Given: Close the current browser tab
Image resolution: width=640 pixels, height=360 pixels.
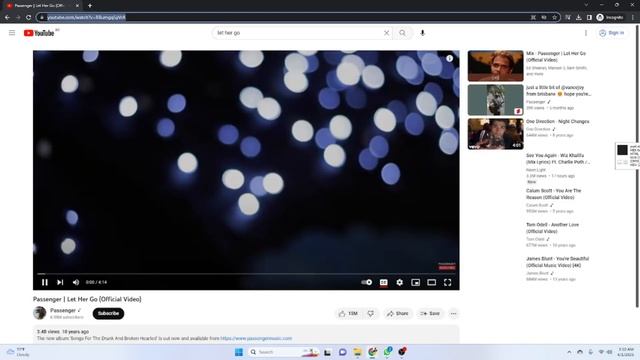Looking at the screenshot, I should (x=77, y=6).
